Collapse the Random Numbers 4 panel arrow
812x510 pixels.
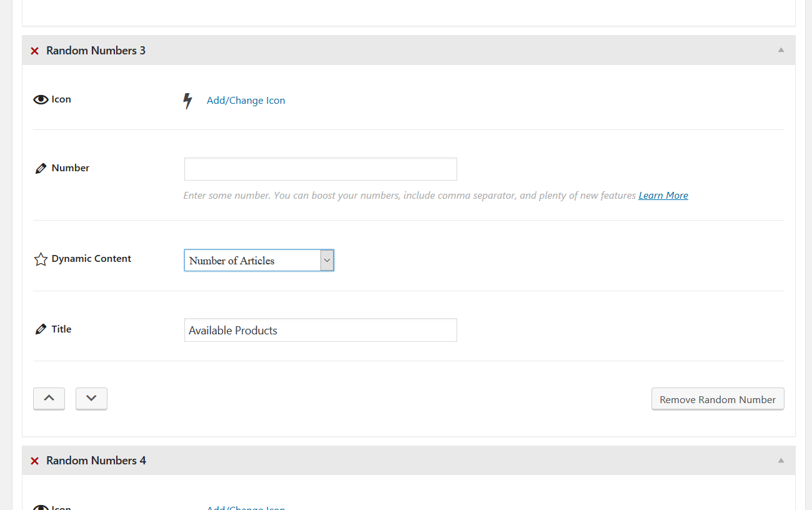pyautogui.click(x=781, y=460)
